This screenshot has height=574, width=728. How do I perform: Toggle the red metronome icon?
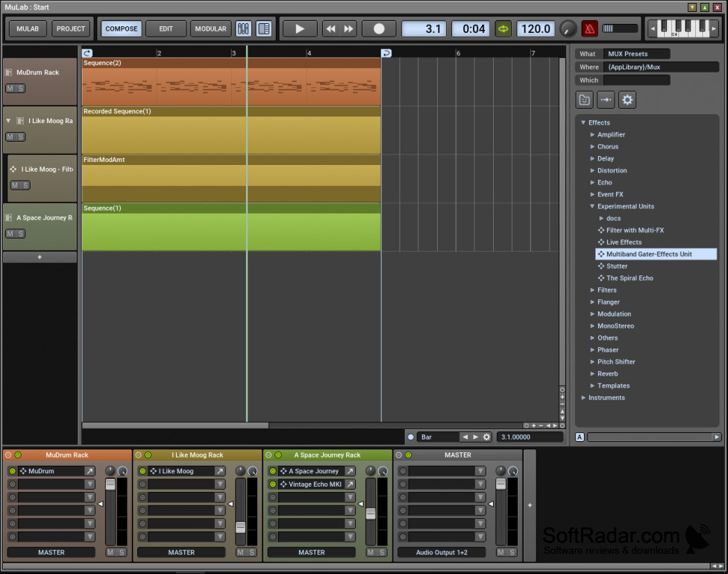[589, 29]
